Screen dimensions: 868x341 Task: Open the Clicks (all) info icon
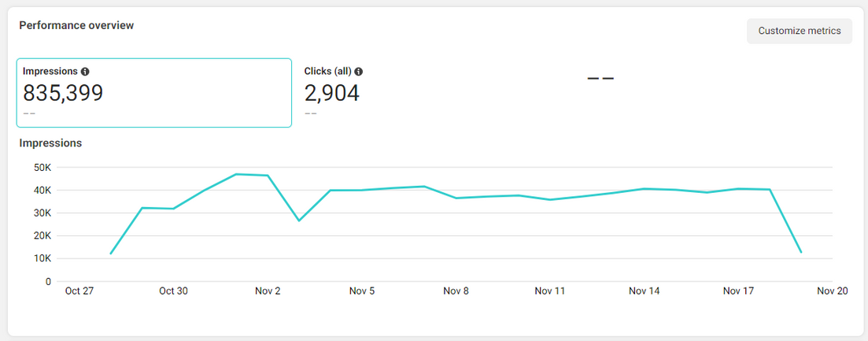pos(359,72)
